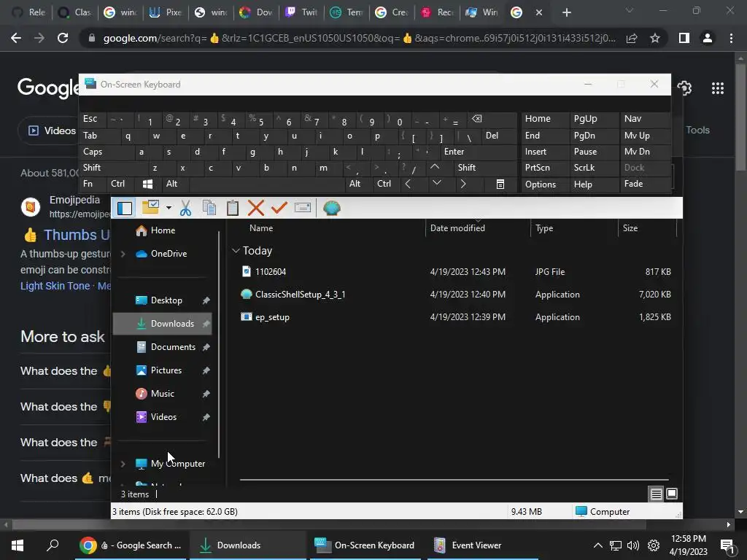The height and width of the screenshot is (560, 747).
Task: Toggle Caps key on On-Screen Keyboard
Action: tap(107, 152)
